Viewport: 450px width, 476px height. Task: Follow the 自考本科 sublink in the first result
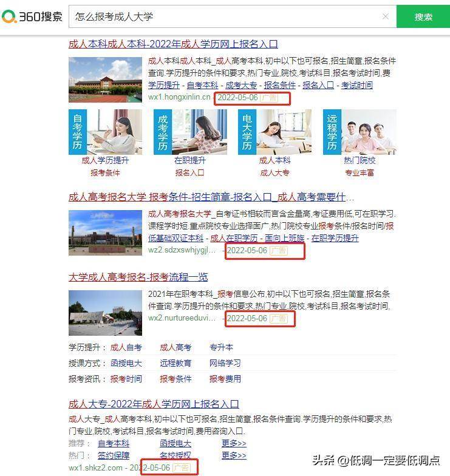point(203,85)
